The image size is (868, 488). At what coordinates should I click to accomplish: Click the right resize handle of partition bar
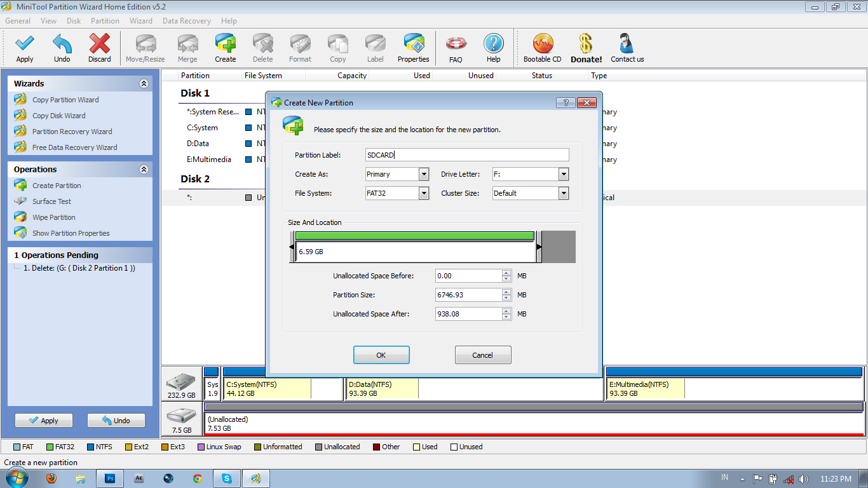click(539, 247)
